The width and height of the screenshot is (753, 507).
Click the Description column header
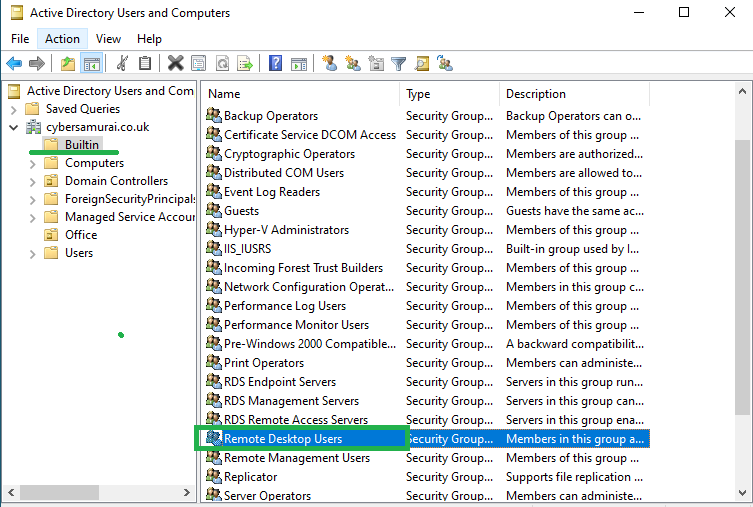tap(573, 94)
